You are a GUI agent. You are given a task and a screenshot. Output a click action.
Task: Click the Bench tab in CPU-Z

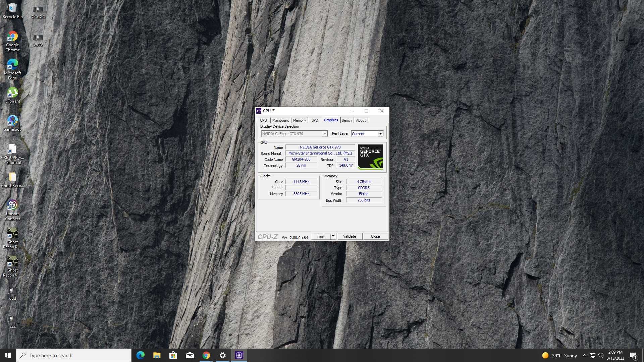point(346,120)
